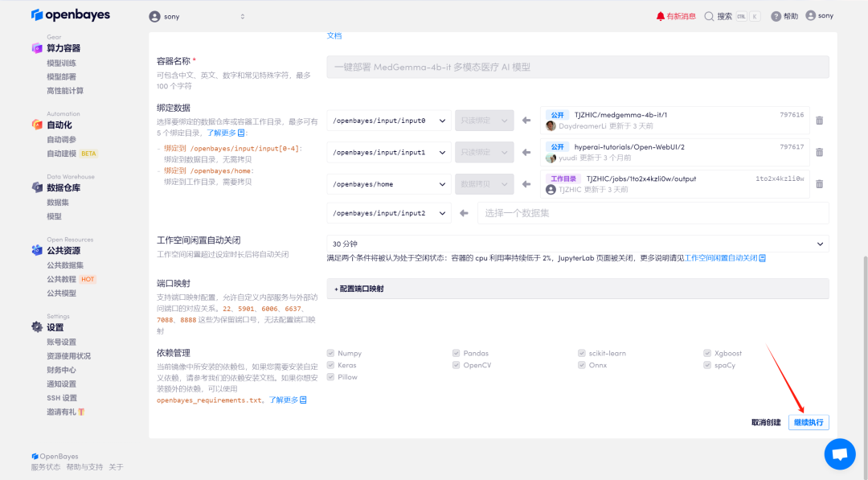Click yuudi avatar in dataset row
Image resolution: width=868 pixels, height=480 pixels.
[551, 158]
